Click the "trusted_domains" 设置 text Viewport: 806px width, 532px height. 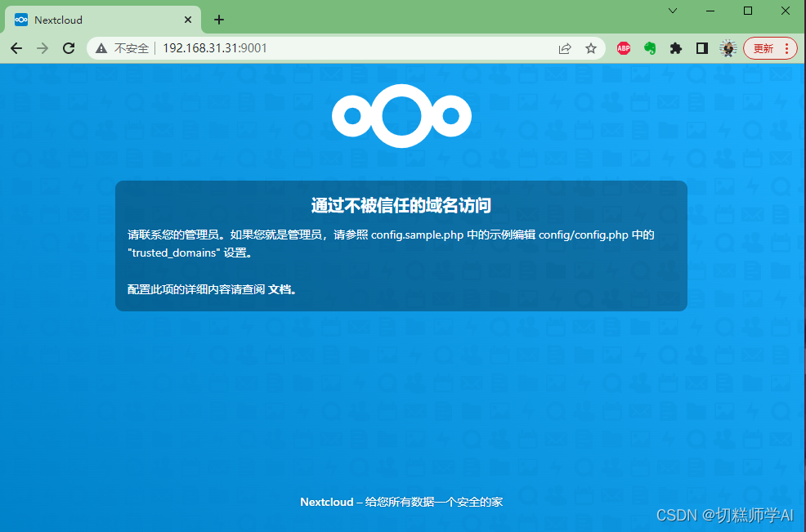click(x=190, y=253)
